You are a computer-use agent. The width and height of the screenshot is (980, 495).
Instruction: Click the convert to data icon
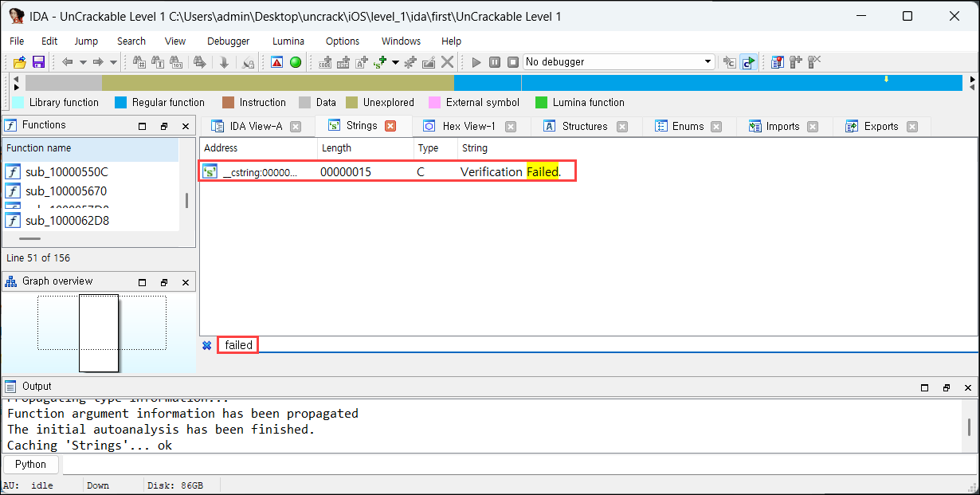343,62
